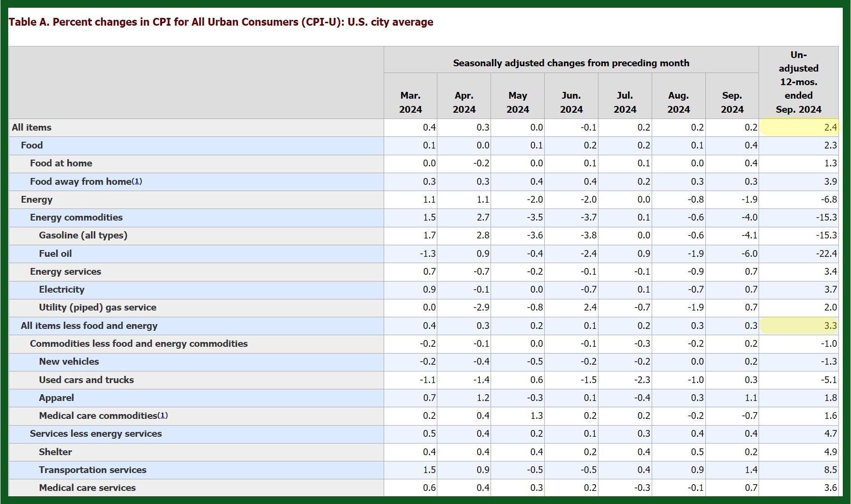The height and width of the screenshot is (504, 851).
Task: Select the 'Energy commodities' row label
Action: 76,217
